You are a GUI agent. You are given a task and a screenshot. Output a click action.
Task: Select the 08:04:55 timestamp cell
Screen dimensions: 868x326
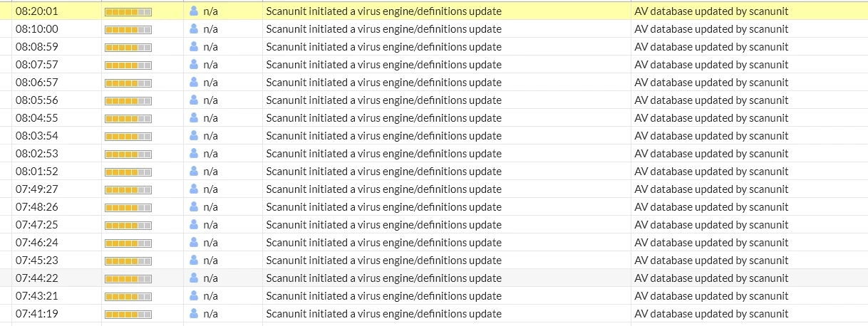pyautogui.click(x=56, y=118)
